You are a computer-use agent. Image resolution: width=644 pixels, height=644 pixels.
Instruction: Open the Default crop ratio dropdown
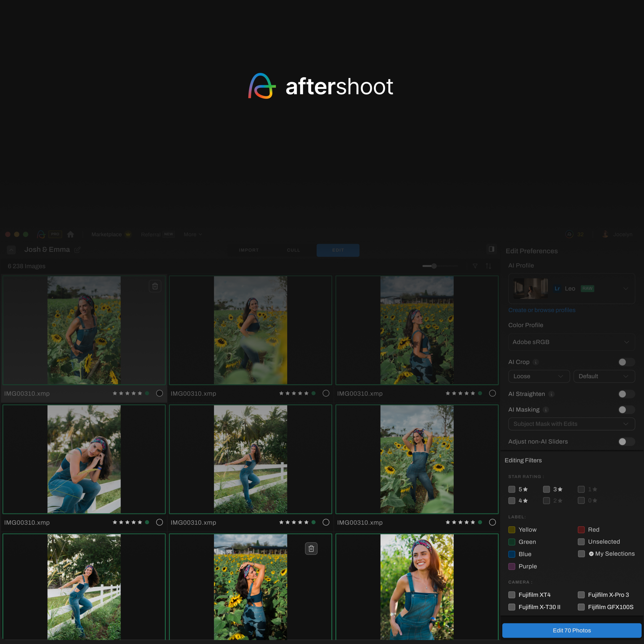[x=604, y=376]
